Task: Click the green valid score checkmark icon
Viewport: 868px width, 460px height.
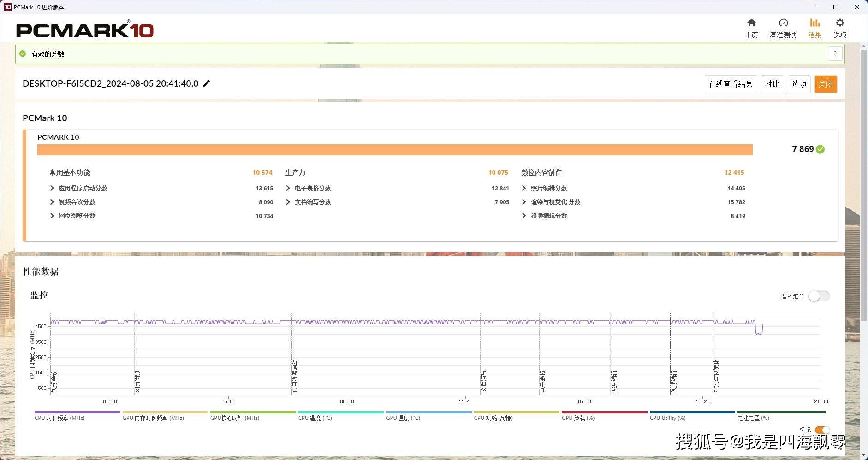Action: (x=23, y=54)
